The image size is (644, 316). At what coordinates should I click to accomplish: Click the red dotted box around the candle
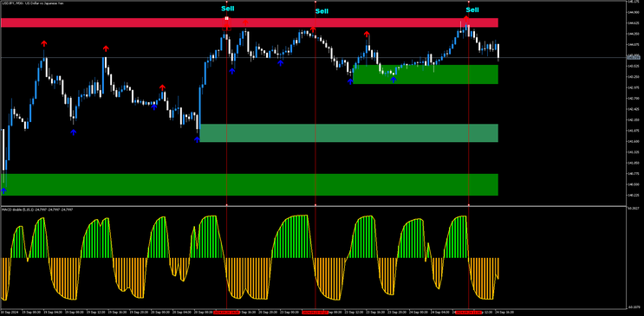pos(227,23)
